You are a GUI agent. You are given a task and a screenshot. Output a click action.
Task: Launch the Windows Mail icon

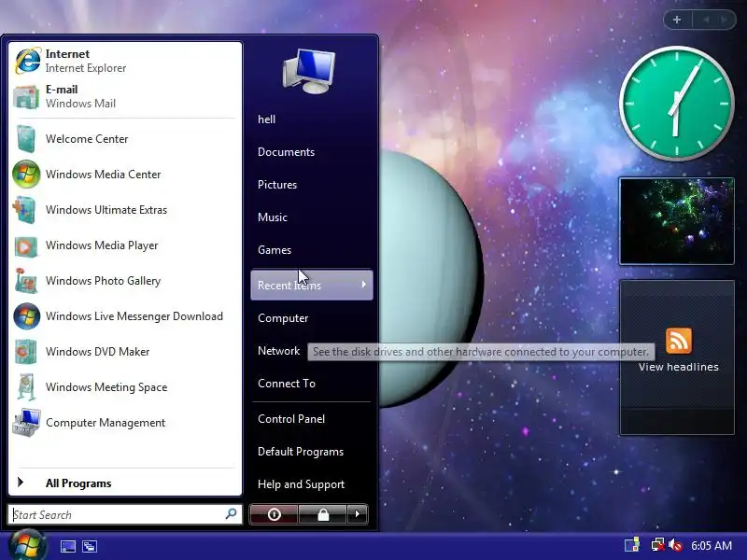[26, 97]
